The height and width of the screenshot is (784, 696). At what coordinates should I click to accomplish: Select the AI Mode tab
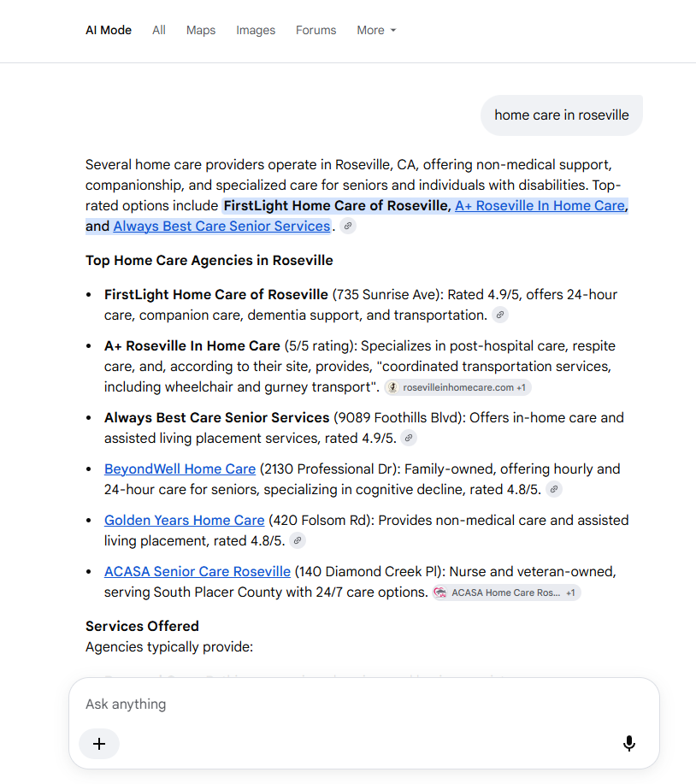pos(109,30)
